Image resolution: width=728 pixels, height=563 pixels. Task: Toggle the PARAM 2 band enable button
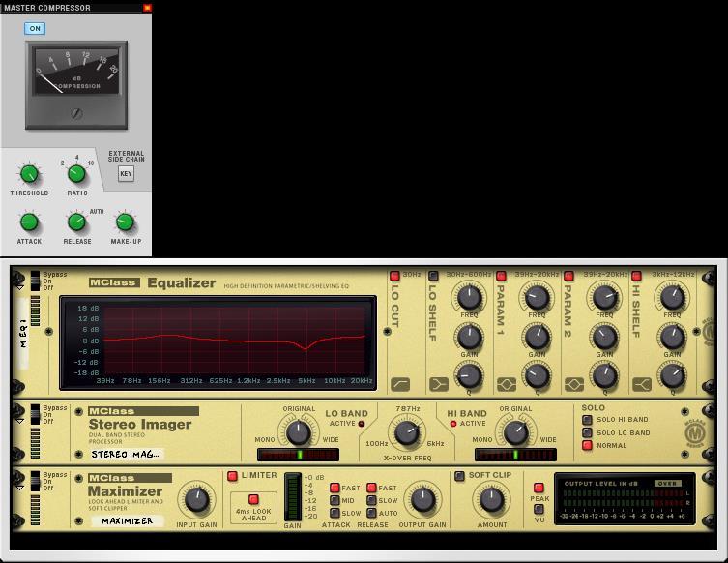coord(568,276)
